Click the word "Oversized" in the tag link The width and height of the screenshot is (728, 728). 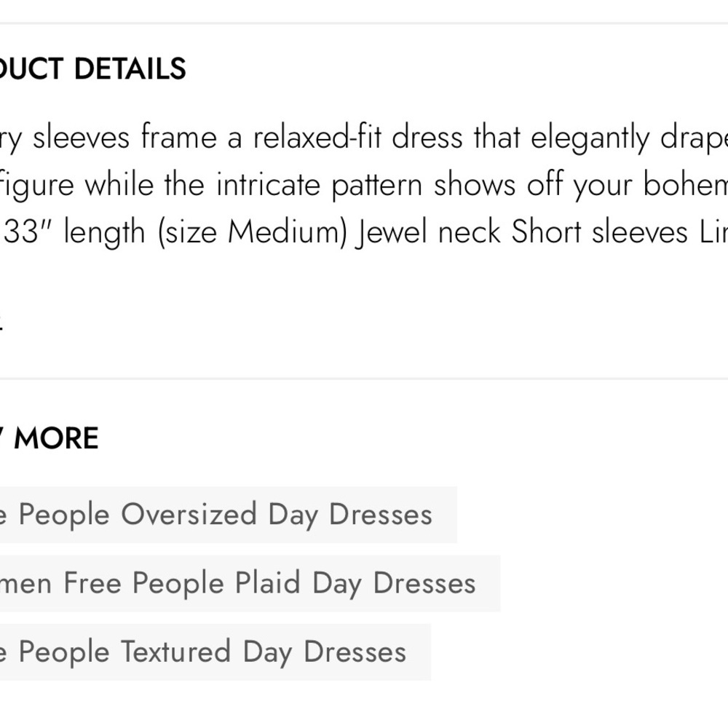[x=189, y=515]
